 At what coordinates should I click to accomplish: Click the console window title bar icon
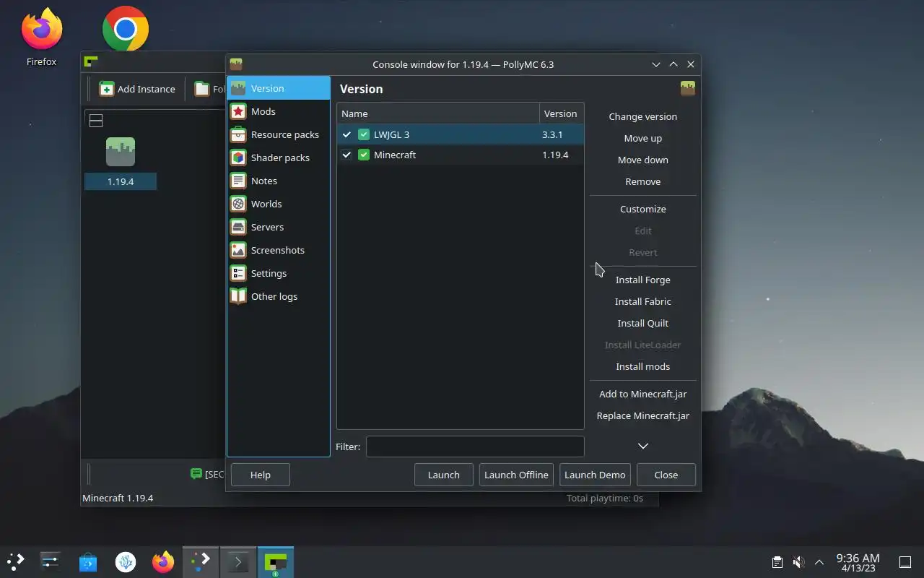tap(235, 64)
